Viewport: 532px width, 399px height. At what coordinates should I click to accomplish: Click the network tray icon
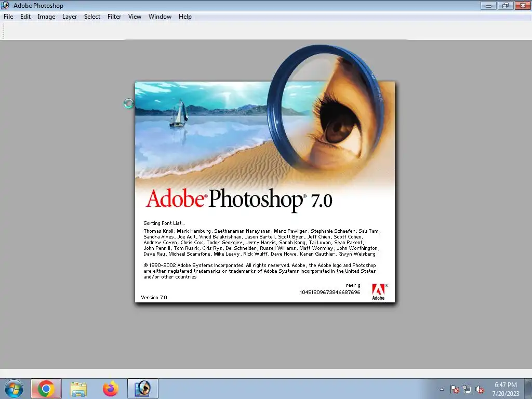coord(467,389)
